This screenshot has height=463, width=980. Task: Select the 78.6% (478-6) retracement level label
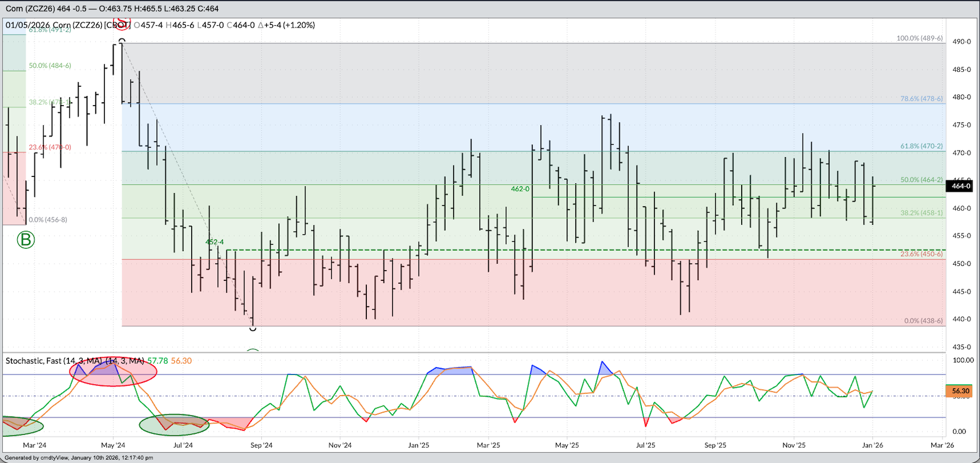point(921,99)
